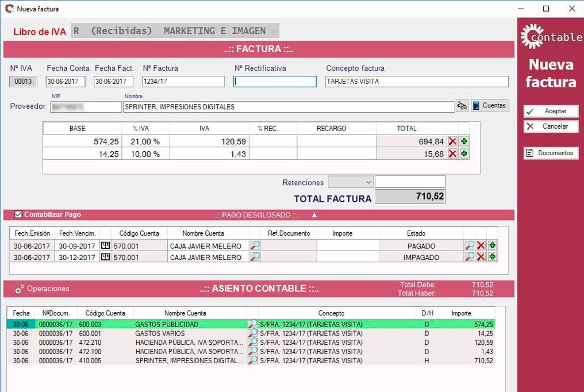
Task: Click the supplier NIF field
Action: point(86,107)
